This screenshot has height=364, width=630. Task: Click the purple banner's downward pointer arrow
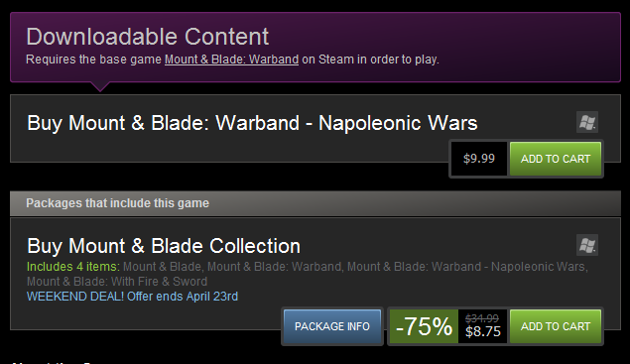point(100,86)
